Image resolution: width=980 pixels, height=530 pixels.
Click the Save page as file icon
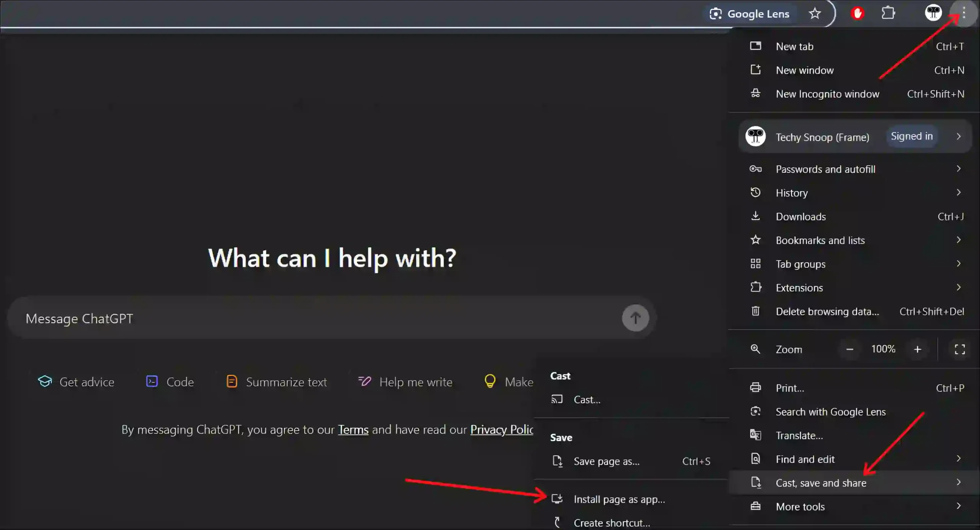pyautogui.click(x=557, y=461)
